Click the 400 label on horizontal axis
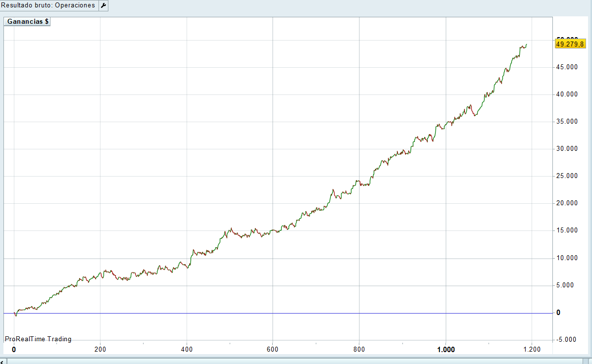 (187, 349)
